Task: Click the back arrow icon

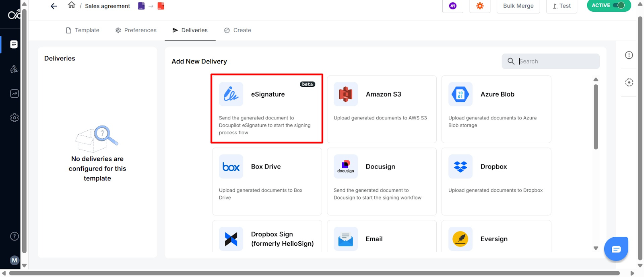Action: pyautogui.click(x=54, y=6)
